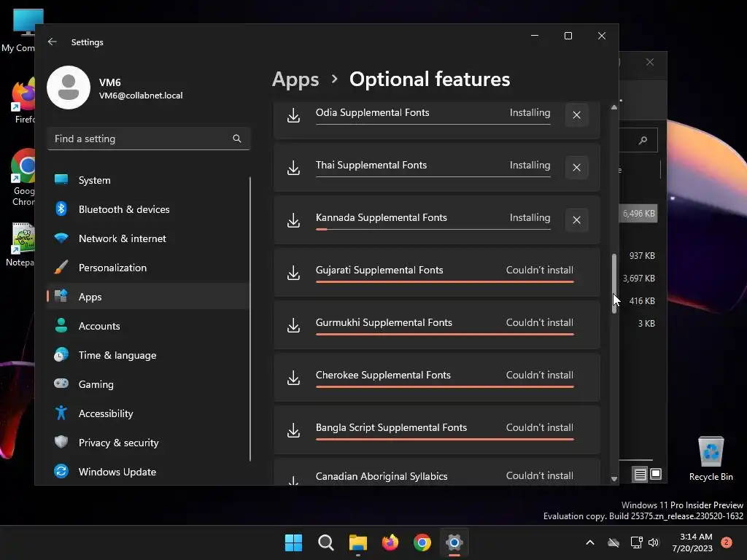The width and height of the screenshot is (747, 560).
Task: Open File Explorer from the taskbar
Action: pyautogui.click(x=357, y=542)
